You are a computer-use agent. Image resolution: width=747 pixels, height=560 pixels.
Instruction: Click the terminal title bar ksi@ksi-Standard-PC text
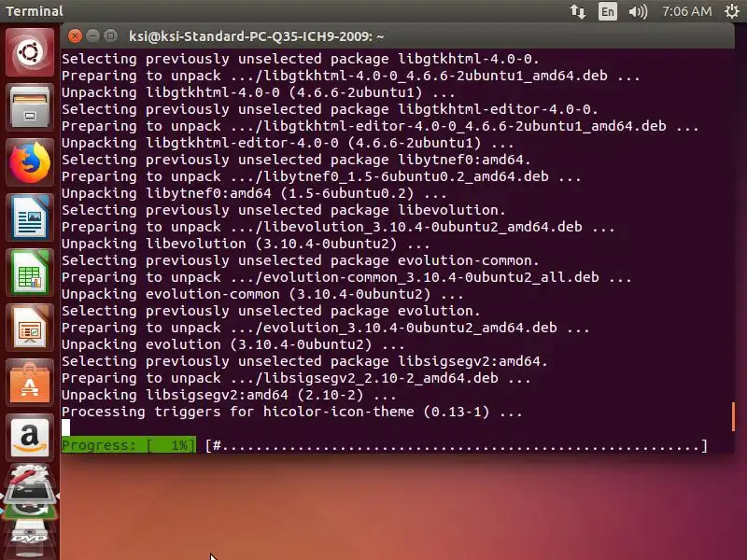click(256, 36)
